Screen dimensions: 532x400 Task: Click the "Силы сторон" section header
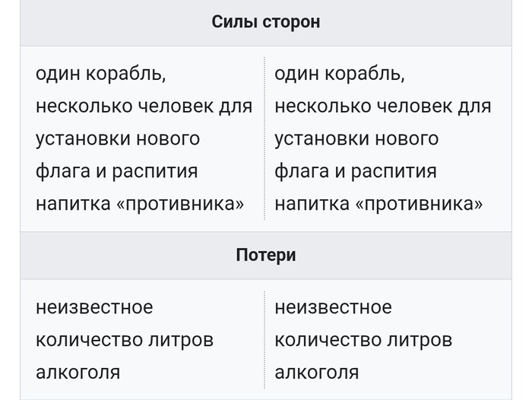point(266,22)
